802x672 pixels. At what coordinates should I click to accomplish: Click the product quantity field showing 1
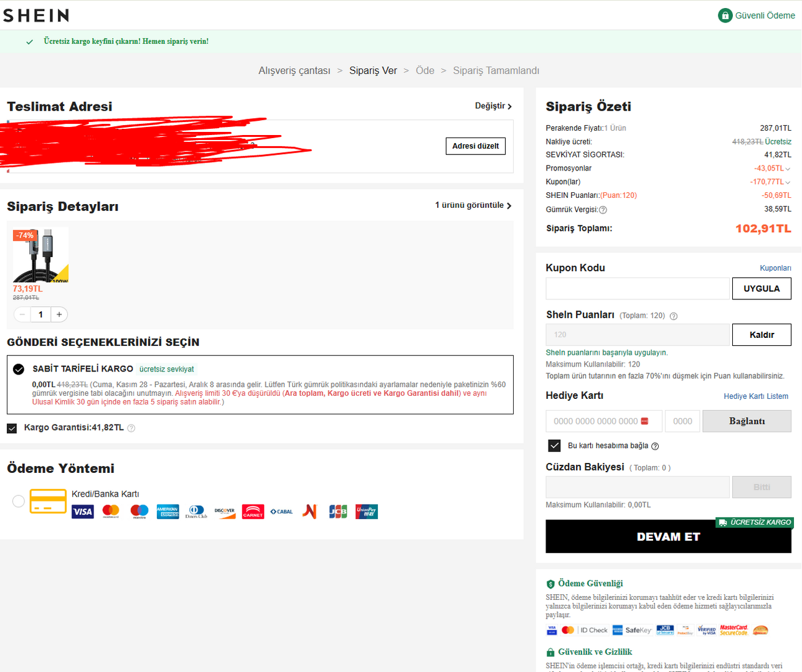pos(40,315)
